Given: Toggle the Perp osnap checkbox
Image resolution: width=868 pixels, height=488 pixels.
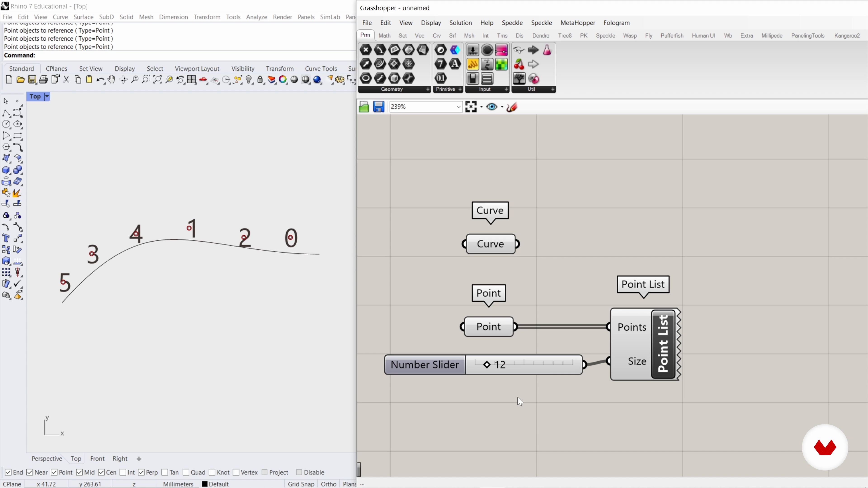Looking at the screenshot, I should pos(141,472).
